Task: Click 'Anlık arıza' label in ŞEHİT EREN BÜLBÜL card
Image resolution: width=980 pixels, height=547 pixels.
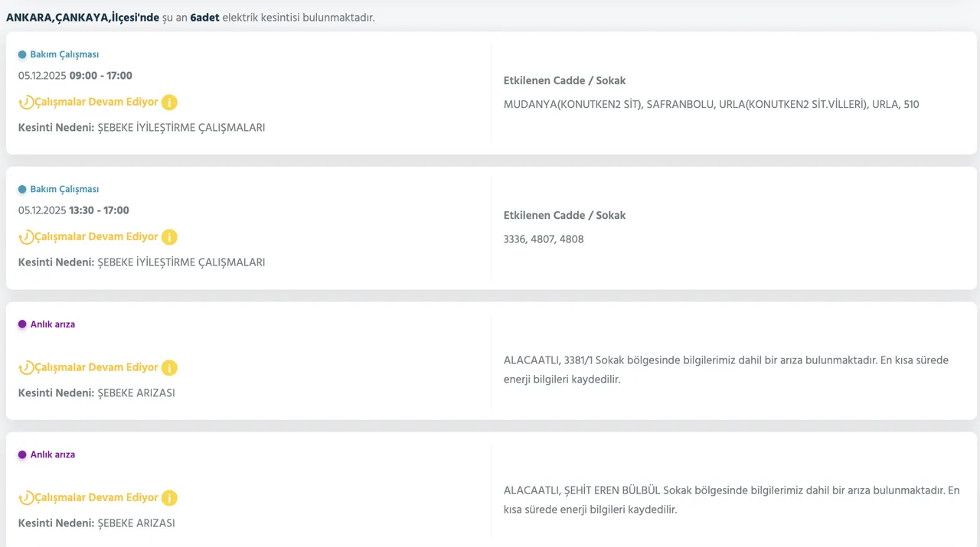Action: click(x=53, y=454)
